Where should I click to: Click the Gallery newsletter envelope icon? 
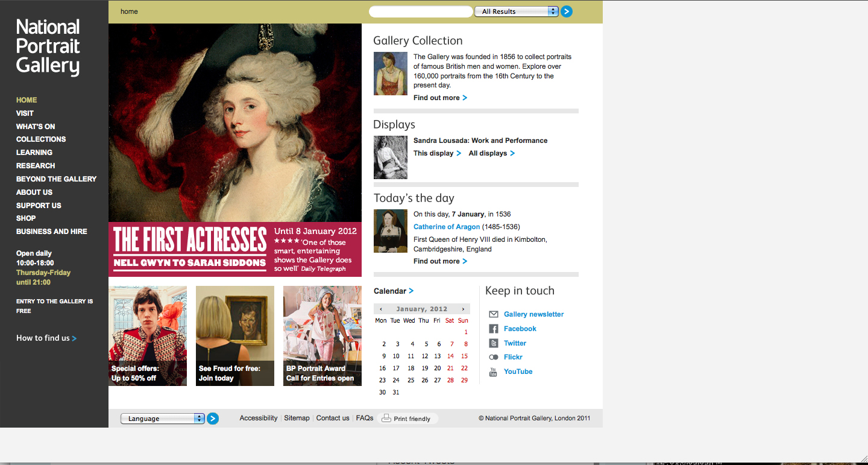point(493,314)
